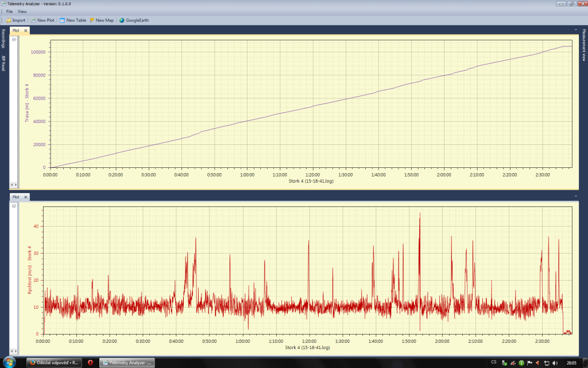Open the View menu

coord(22,11)
